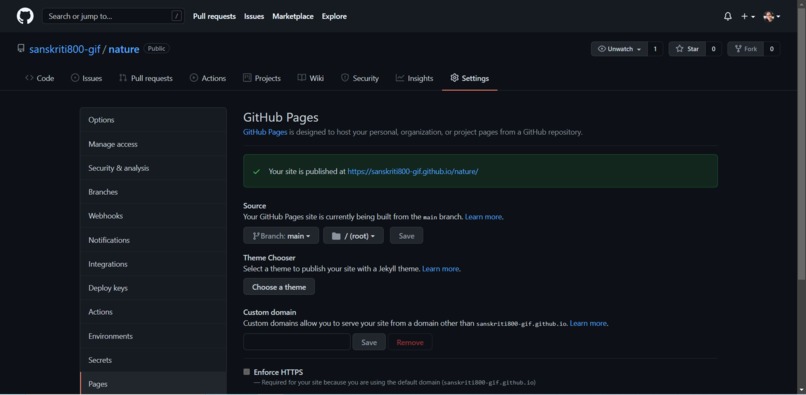Click the fork count next to Fork
This screenshot has height=395, width=806.
pos(772,49)
